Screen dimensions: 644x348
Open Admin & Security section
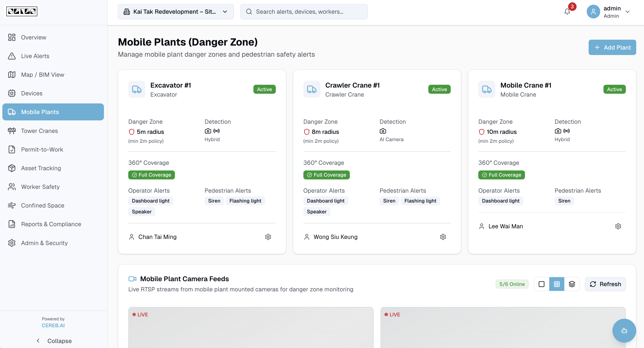tap(44, 243)
